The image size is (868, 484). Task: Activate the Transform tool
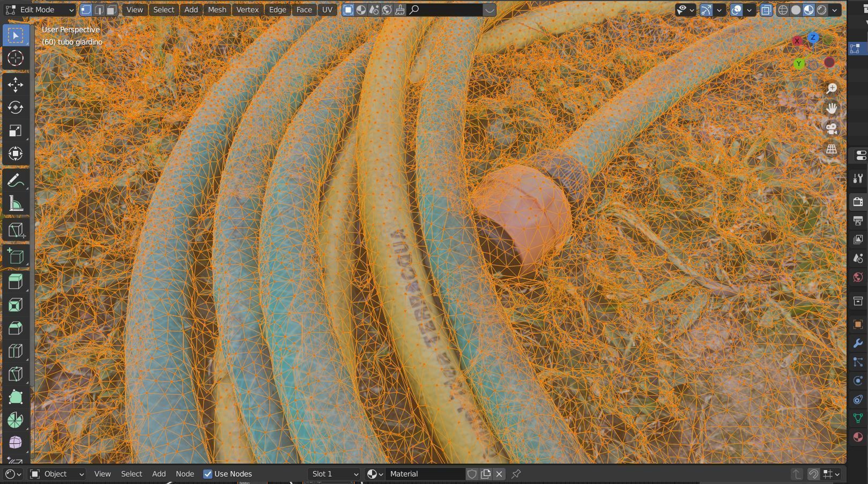[x=16, y=154]
